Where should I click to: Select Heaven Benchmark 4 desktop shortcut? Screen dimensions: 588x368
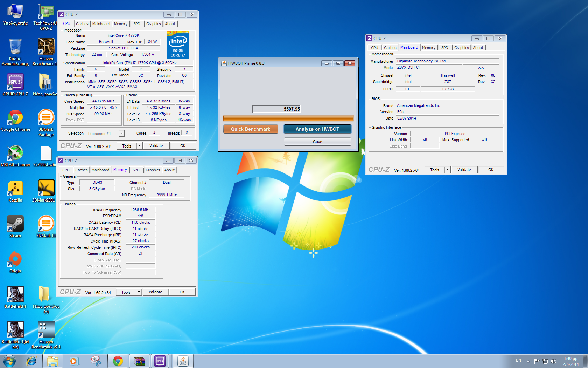pos(46,52)
